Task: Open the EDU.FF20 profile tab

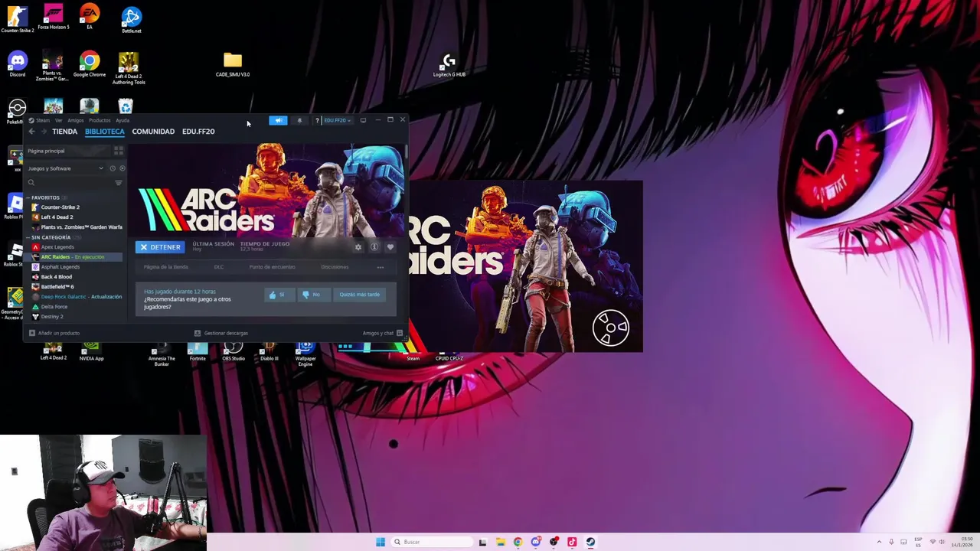Action: tap(198, 132)
